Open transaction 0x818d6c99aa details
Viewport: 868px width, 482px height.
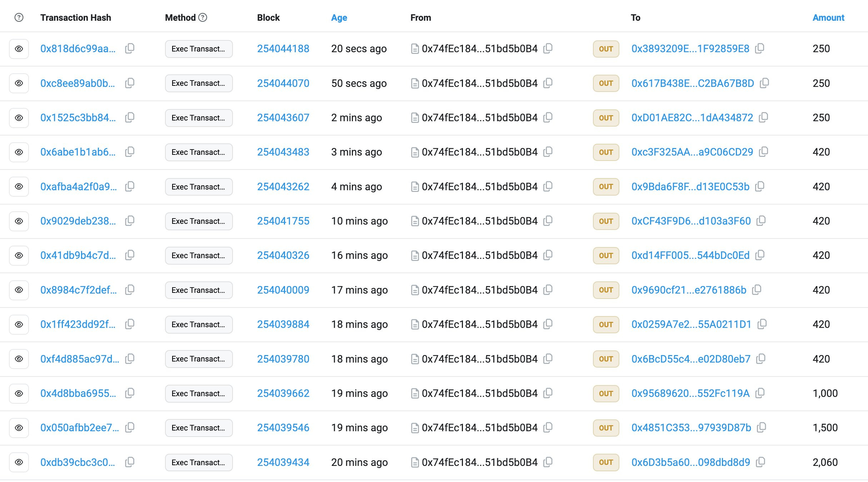78,49
